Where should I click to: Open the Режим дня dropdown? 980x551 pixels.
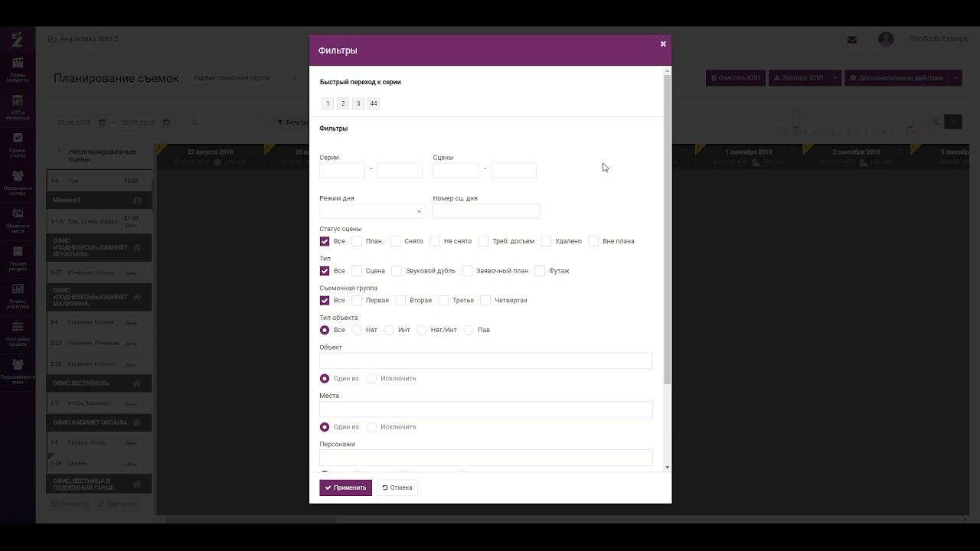pyautogui.click(x=372, y=211)
